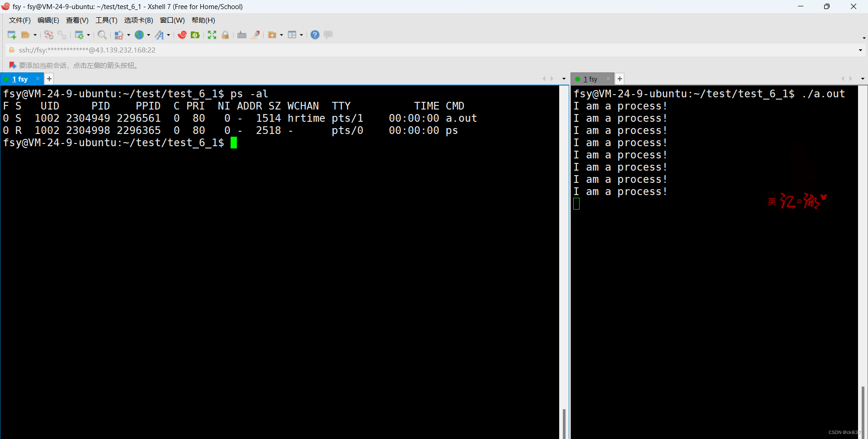Click the new folder plus icon
The width and height of the screenshot is (868, 439).
272,35
